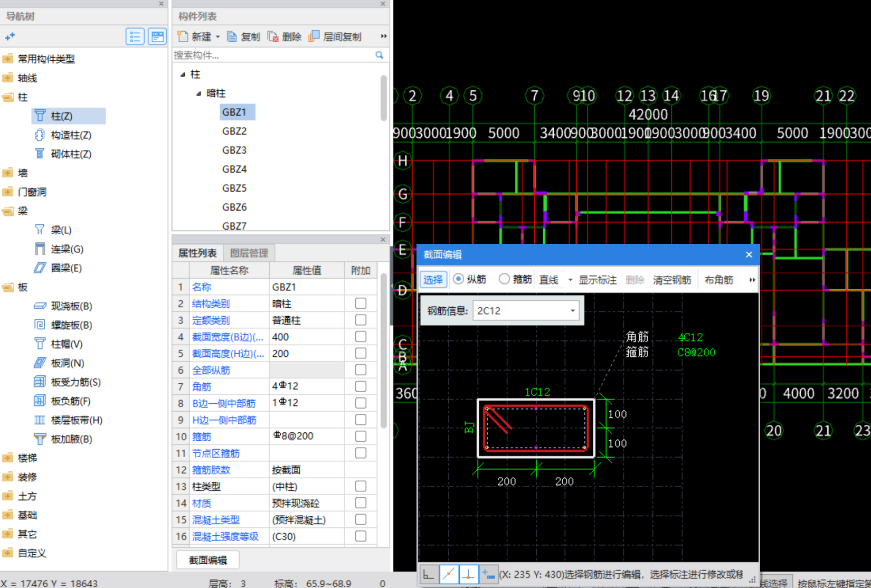Check 附加 box for 材质 row

(x=361, y=502)
